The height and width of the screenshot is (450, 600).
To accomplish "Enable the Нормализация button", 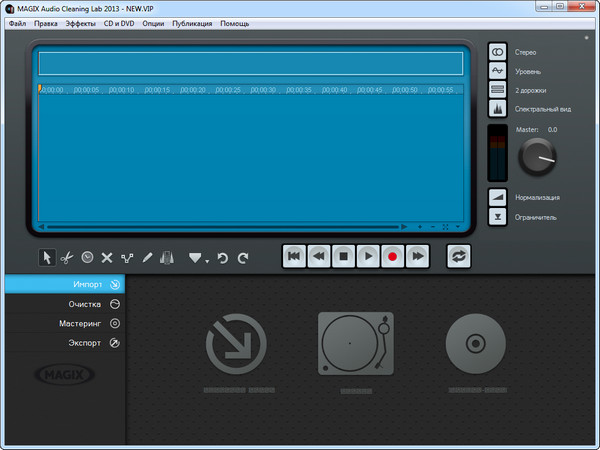I will [497, 197].
